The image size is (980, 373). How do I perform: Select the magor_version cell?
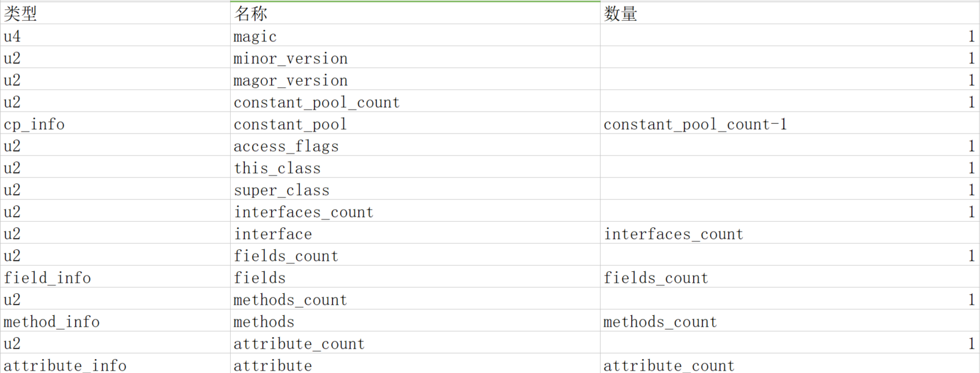pyautogui.click(x=291, y=80)
